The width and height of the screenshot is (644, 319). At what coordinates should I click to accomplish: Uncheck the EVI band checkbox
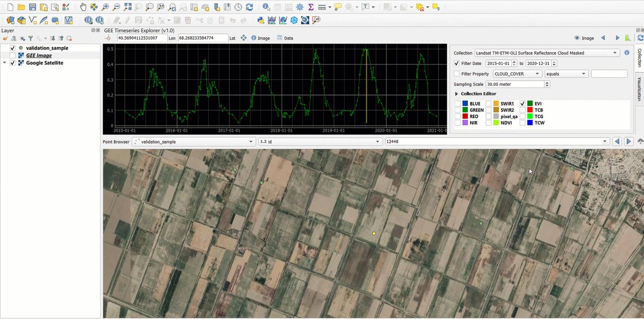[x=522, y=103]
